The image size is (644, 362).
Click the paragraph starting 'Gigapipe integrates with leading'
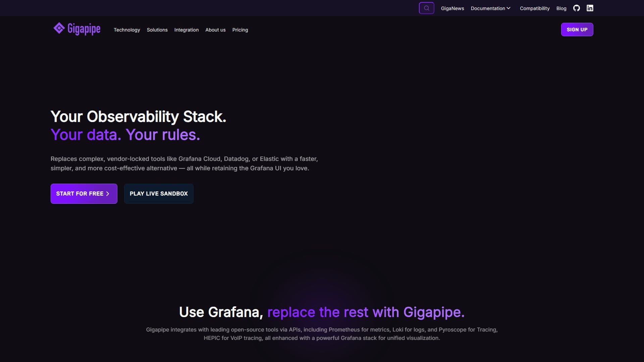(322, 334)
